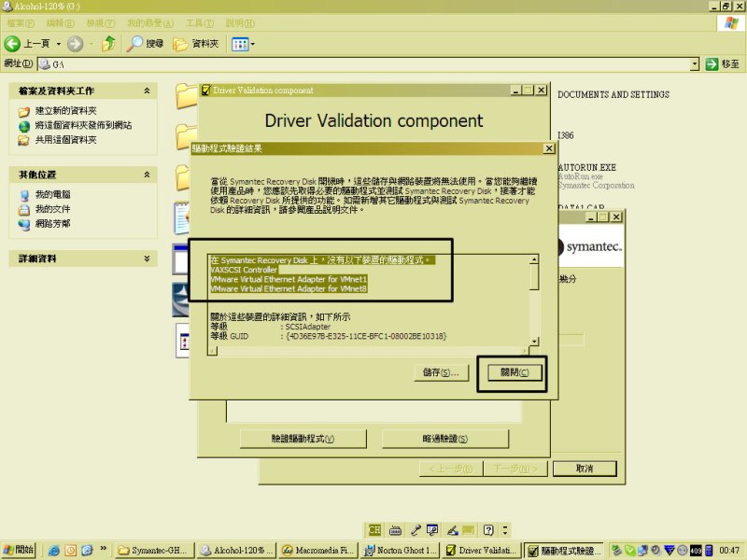
Task: Expand the quick launch » chevron
Action: [x=103, y=549]
